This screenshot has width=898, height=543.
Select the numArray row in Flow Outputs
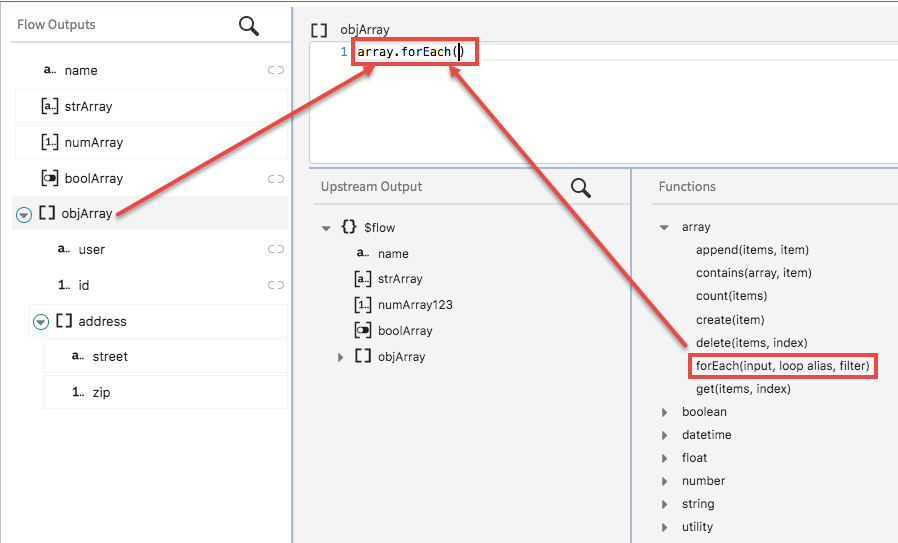pos(151,142)
